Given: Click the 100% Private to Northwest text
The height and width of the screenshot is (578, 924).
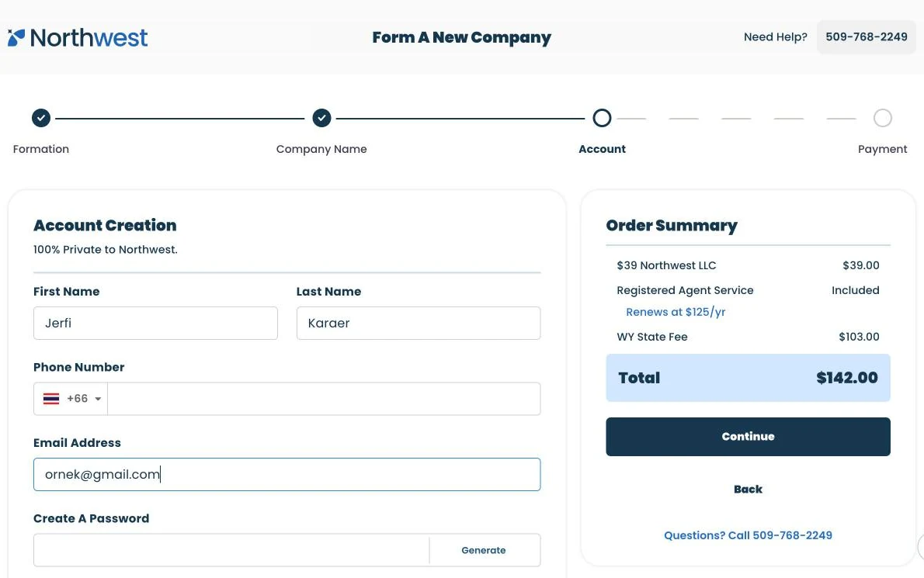Looking at the screenshot, I should [x=106, y=250].
